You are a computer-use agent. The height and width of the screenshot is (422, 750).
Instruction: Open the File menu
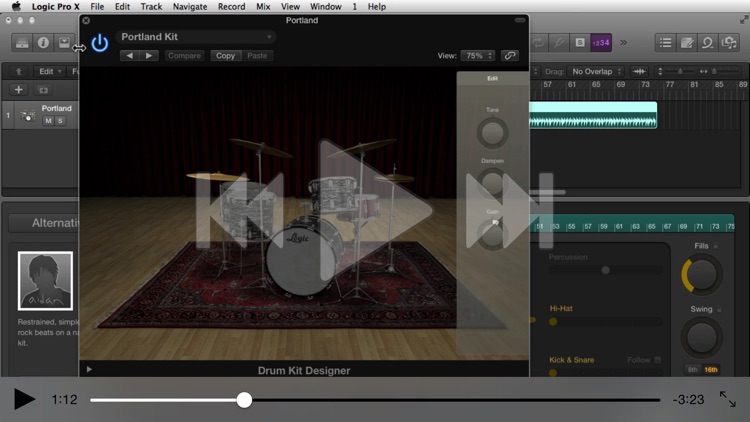pos(97,7)
